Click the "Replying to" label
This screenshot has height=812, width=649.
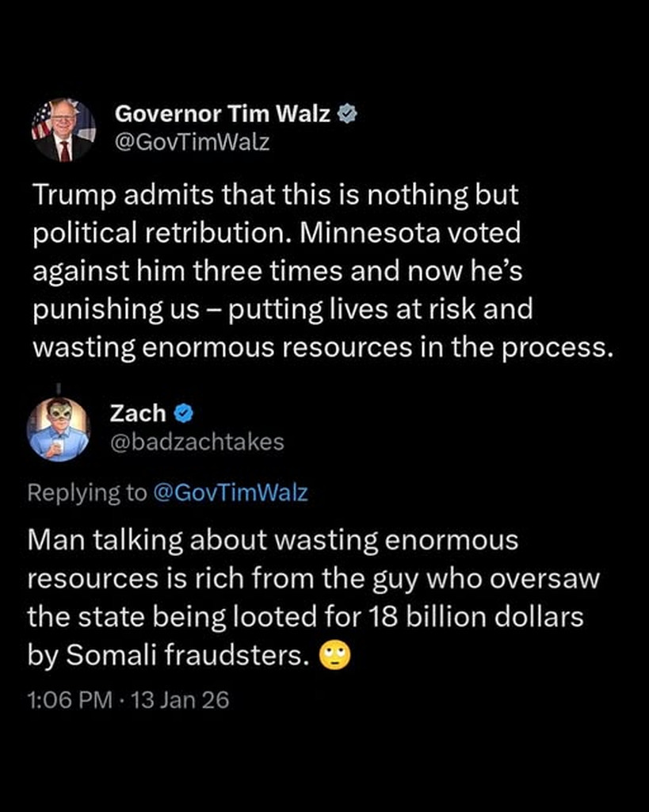pos(87,492)
